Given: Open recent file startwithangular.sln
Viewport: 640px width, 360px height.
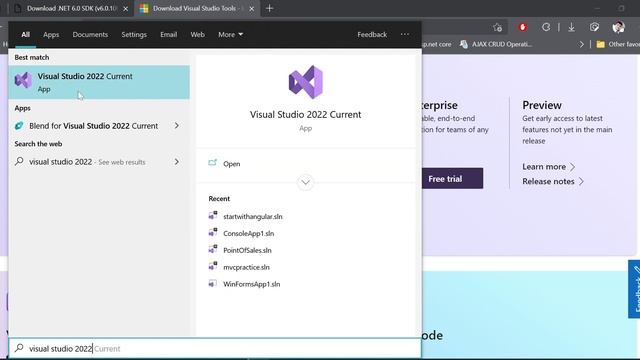Looking at the screenshot, I should 253,216.
